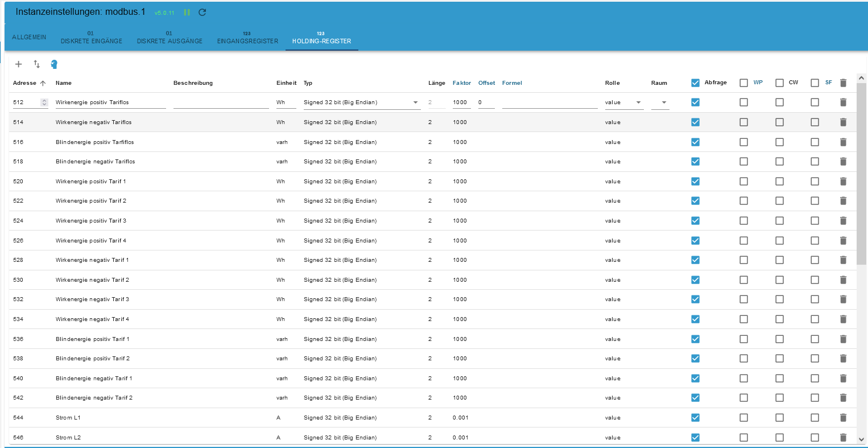Viewport: 868px width, 448px height.
Task: Select the row Strom L2
Action: pos(432,438)
